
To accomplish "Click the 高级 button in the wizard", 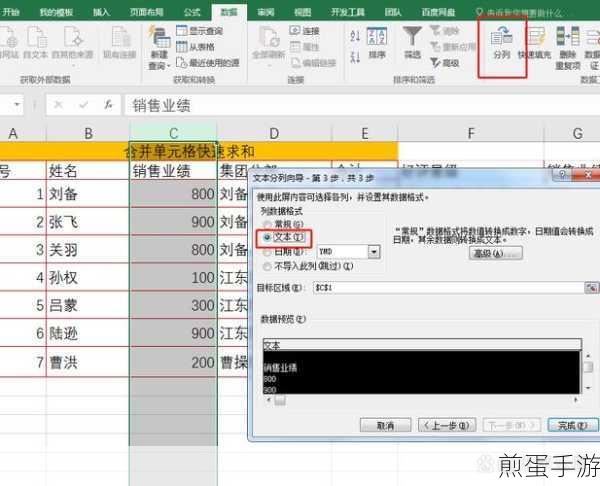I will coord(496,253).
